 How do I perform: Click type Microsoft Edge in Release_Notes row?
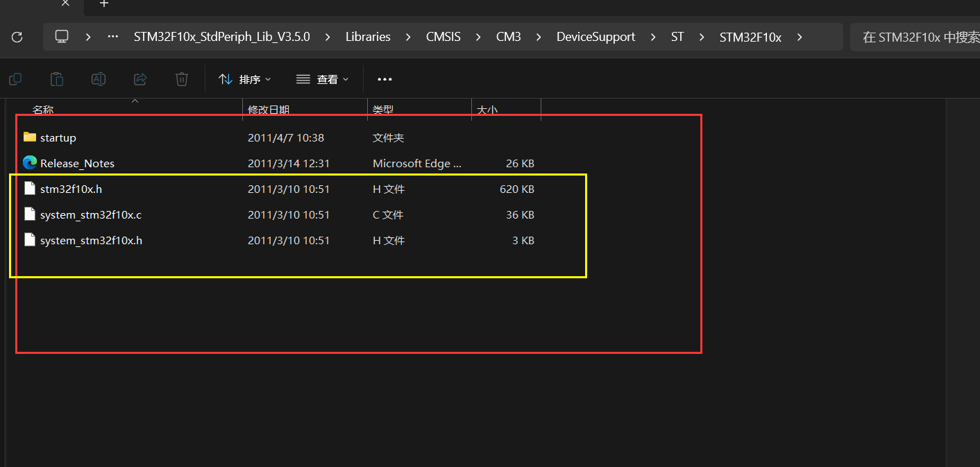417,164
